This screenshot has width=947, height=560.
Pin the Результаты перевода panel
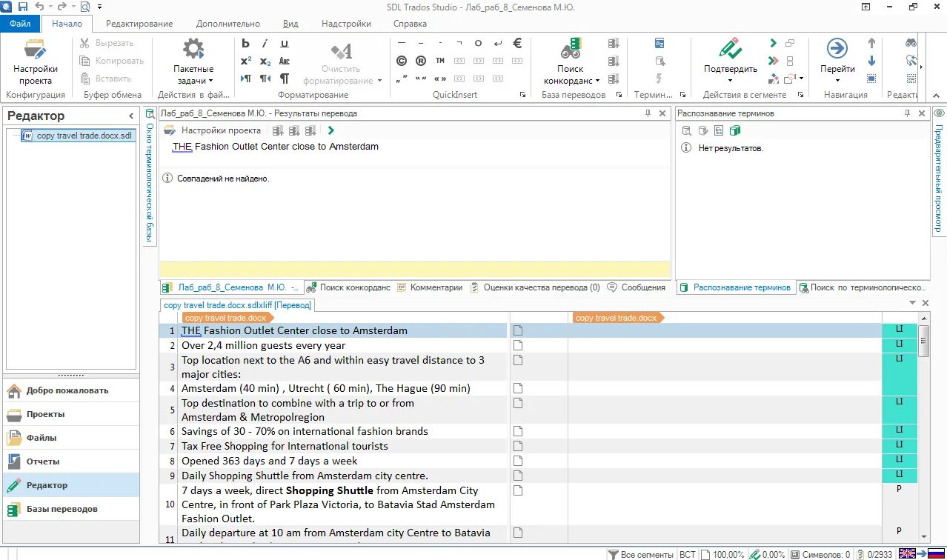pyautogui.click(x=648, y=113)
